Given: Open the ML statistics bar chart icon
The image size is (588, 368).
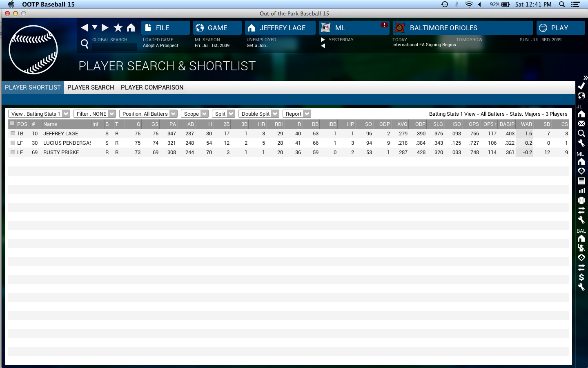Looking at the screenshot, I should [x=581, y=191].
